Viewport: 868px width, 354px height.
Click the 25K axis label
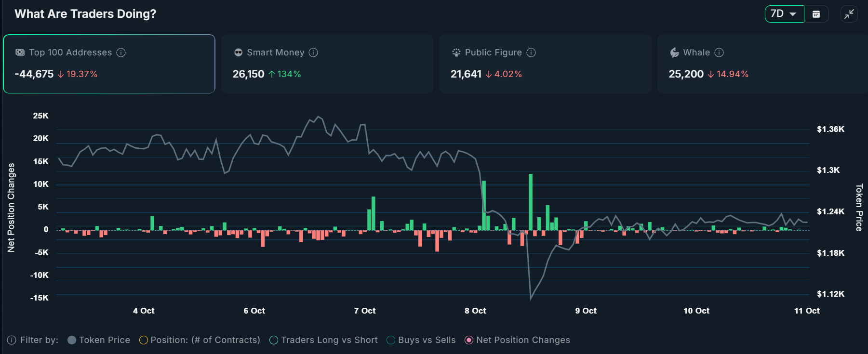[41, 116]
